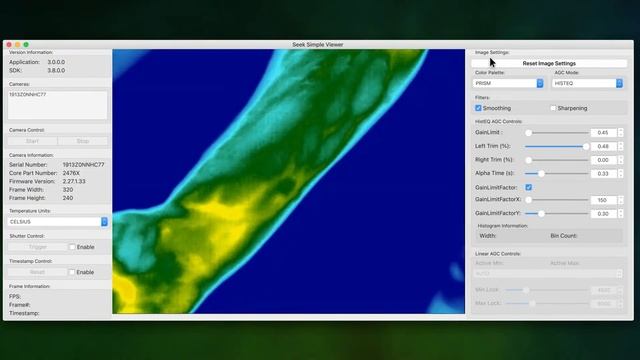Click the Left Trim value field 0.48
Image resolution: width=640 pixels, height=360 pixels.
(604, 146)
